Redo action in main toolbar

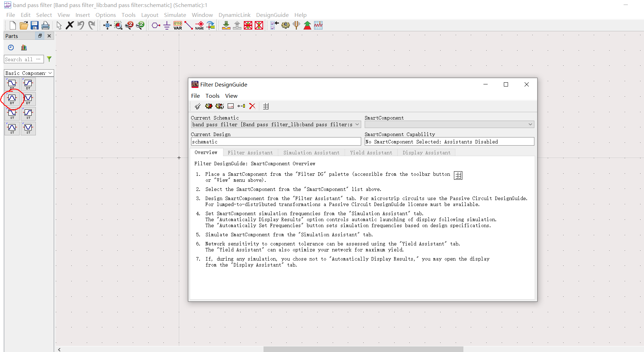click(x=92, y=25)
